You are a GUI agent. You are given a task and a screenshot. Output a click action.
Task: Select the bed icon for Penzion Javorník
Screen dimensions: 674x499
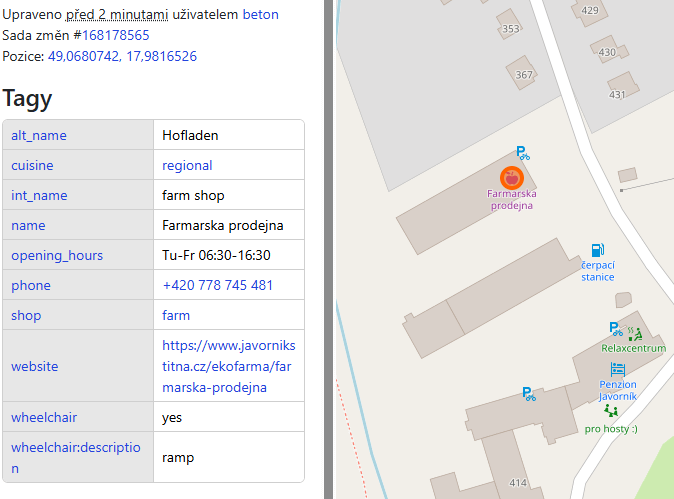[x=617, y=369]
